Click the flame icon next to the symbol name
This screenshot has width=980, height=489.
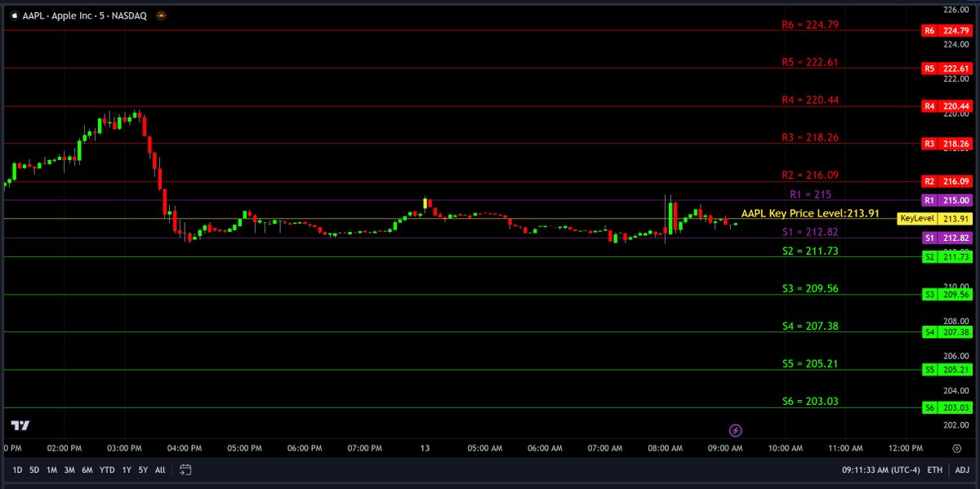coord(160,15)
